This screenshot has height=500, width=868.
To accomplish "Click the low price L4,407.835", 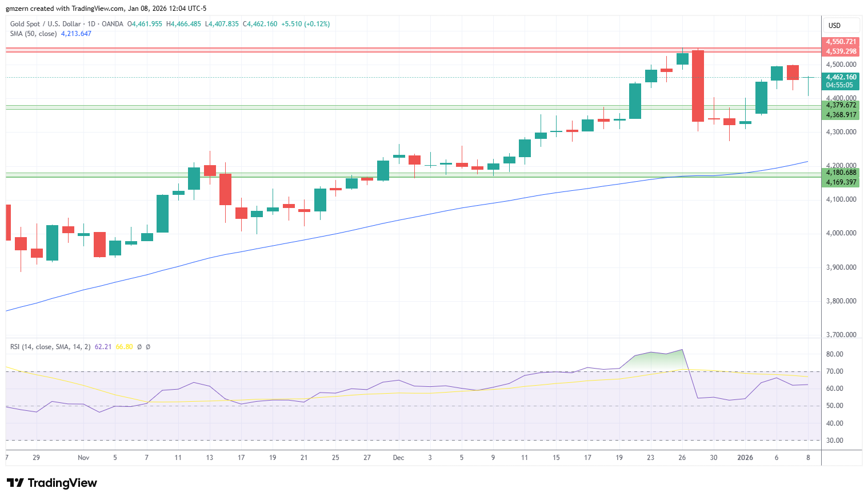I will tap(222, 24).
